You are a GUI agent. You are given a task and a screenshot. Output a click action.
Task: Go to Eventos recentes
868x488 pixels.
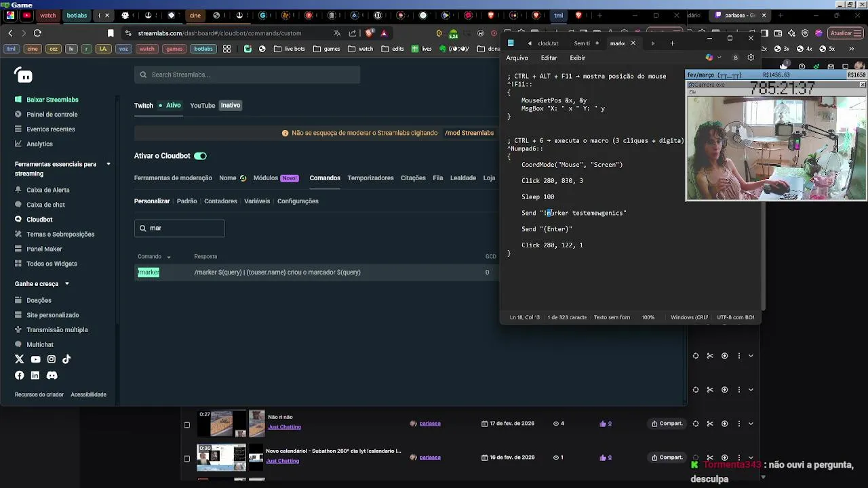[x=50, y=129]
